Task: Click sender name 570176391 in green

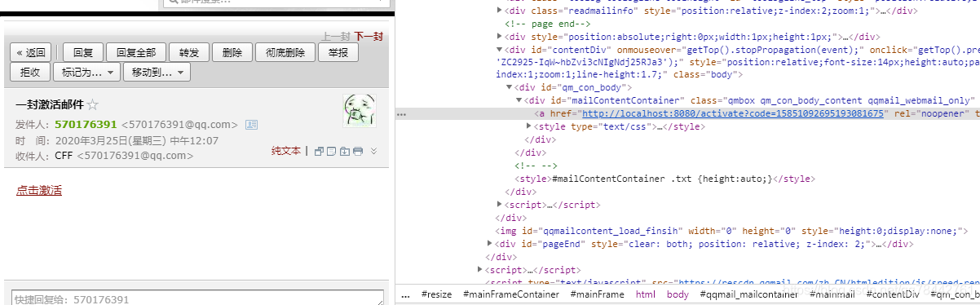Action: tap(86, 125)
